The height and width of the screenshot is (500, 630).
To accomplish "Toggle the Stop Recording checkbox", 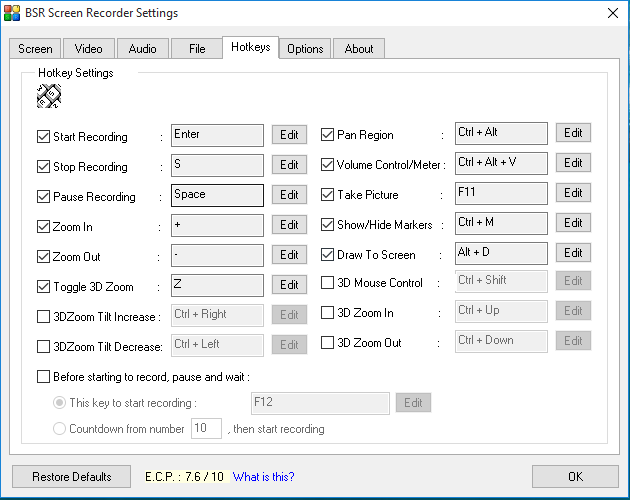I will pos(43,166).
